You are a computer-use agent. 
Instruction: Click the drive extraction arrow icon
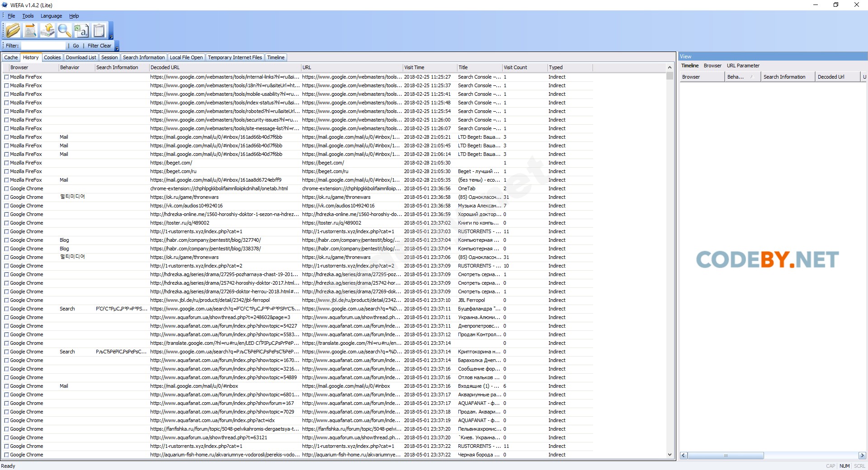click(x=47, y=30)
